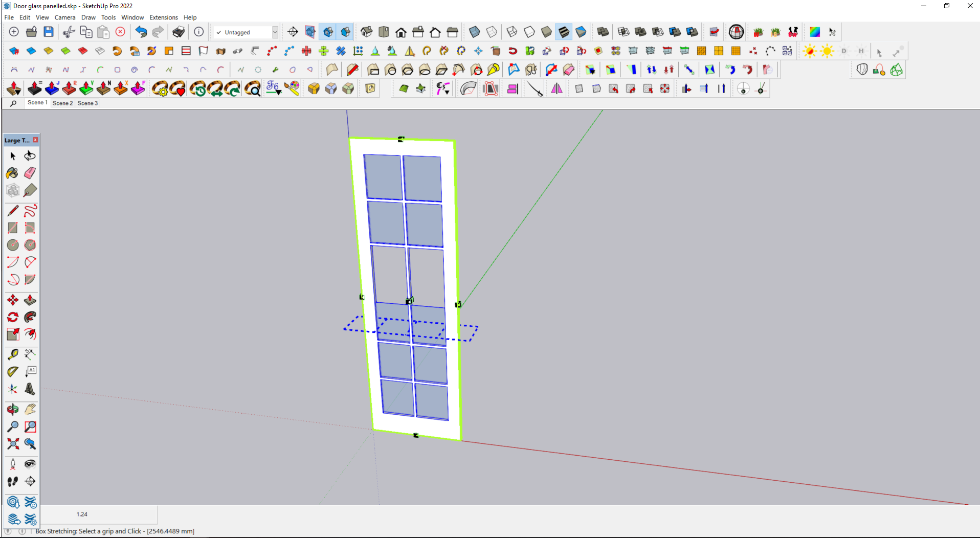
Task: Select the Eraser tool
Action: (x=30, y=173)
